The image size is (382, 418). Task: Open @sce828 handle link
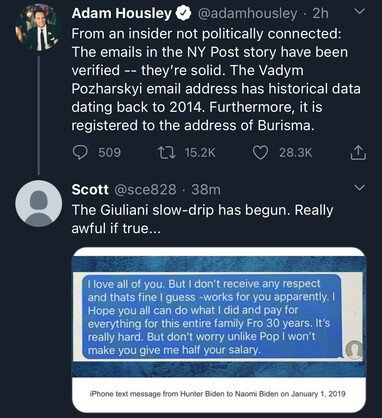point(145,190)
